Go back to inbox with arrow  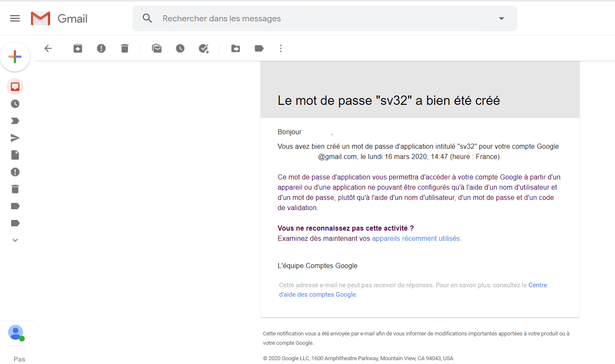coord(48,49)
